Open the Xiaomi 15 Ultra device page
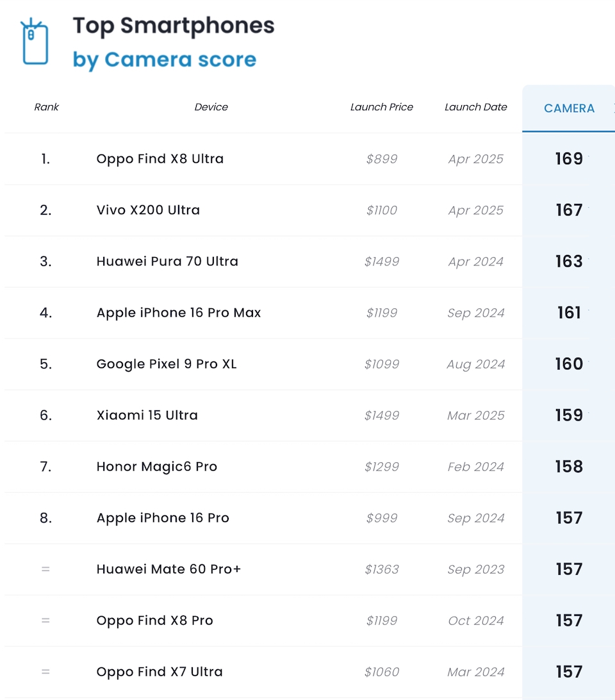 click(147, 415)
